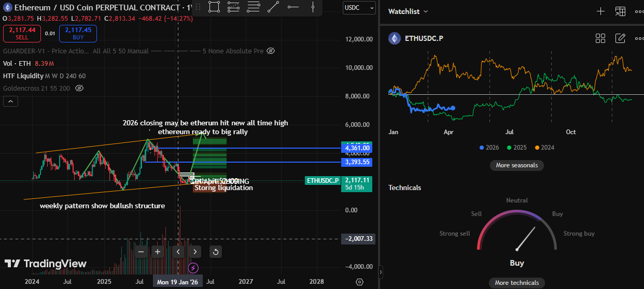This screenshot has height=289, width=644.
Task: Select the 'weekly pattern show bullush structure' note
Action: [x=103, y=206]
